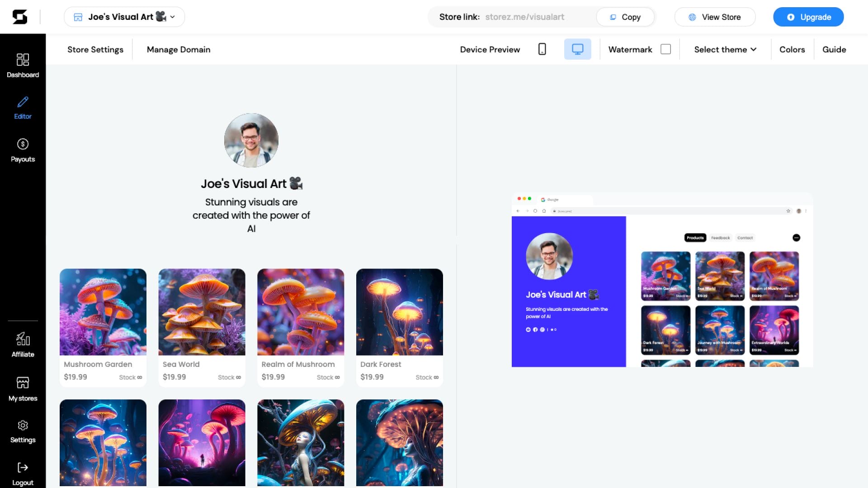Switch to desktop device preview

[x=577, y=49]
